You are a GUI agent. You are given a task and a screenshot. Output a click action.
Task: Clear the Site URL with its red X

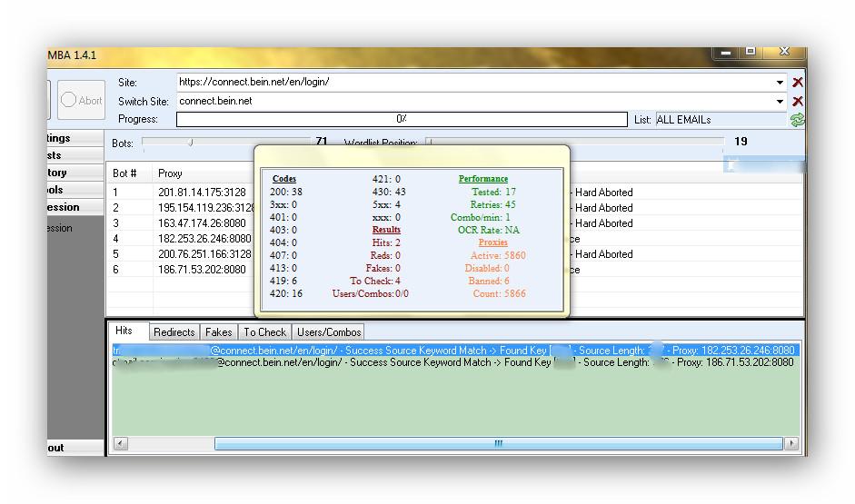797,83
